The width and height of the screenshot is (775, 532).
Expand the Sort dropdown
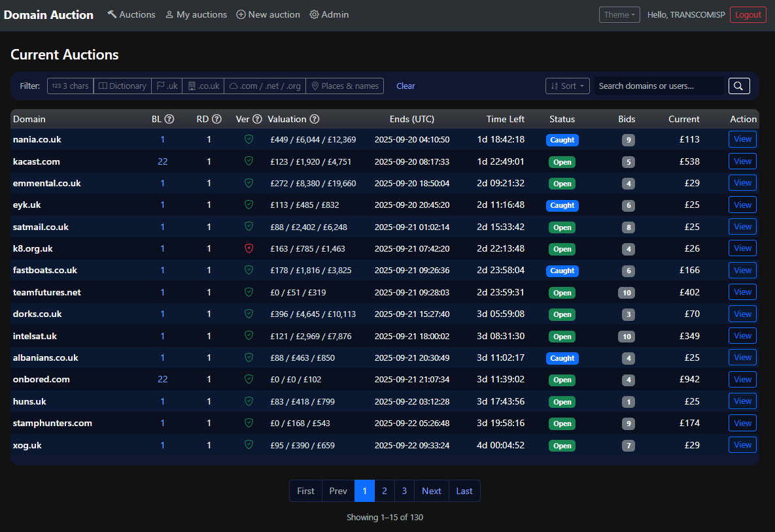(567, 86)
